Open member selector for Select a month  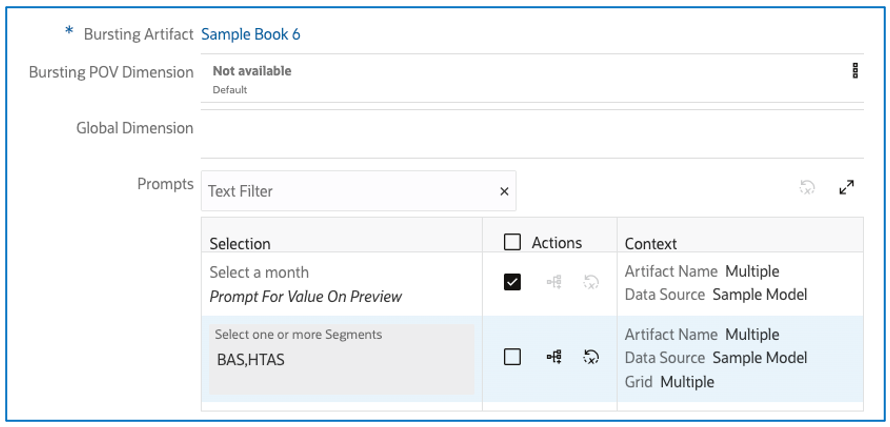[554, 282]
